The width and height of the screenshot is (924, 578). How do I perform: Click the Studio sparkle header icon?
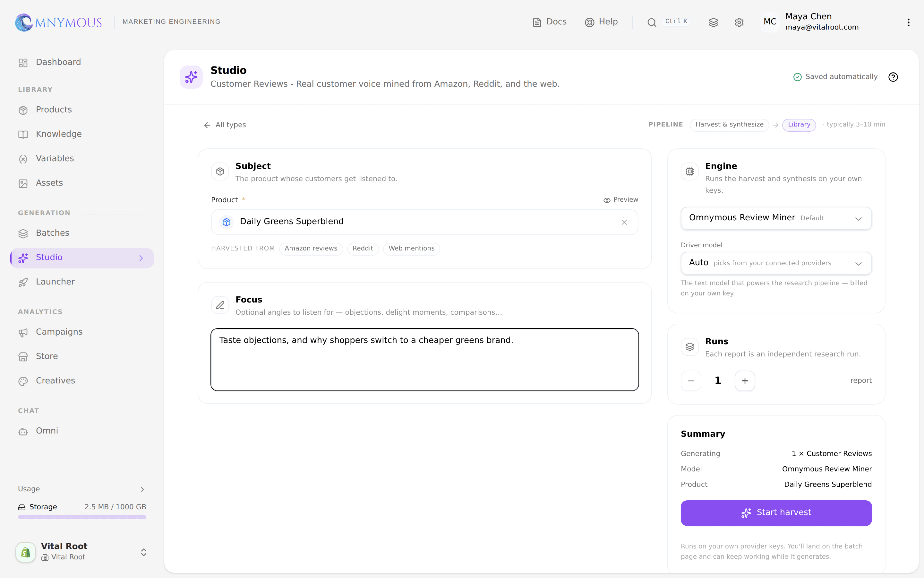[191, 77]
